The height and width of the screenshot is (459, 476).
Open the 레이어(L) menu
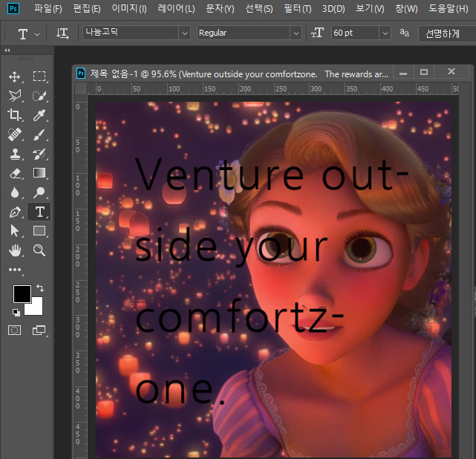pos(176,8)
